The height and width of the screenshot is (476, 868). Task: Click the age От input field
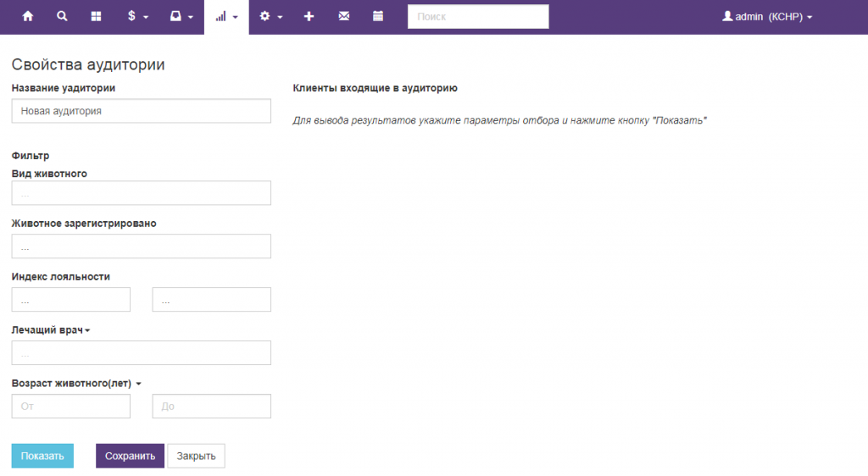pyautogui.click(x=71, y=407)
